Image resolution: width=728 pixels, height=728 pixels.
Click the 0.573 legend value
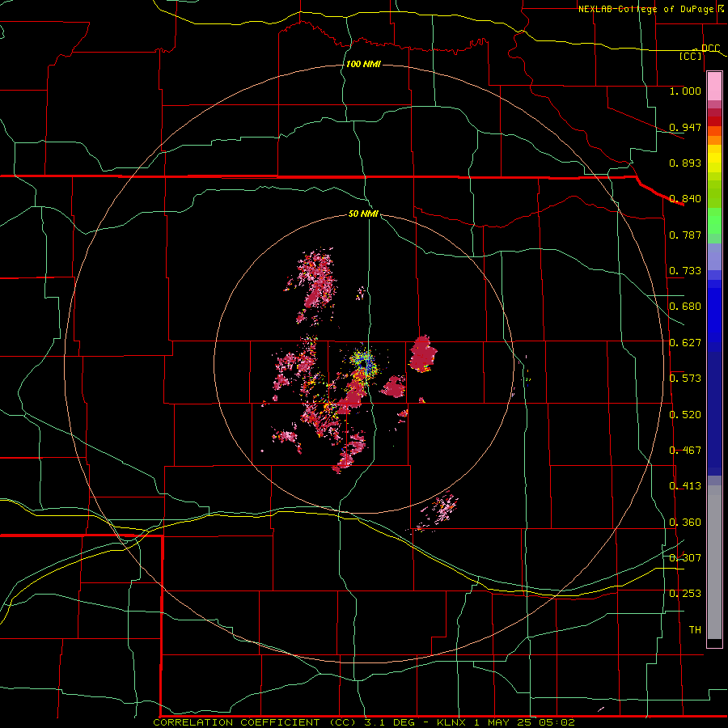[685, 378]
